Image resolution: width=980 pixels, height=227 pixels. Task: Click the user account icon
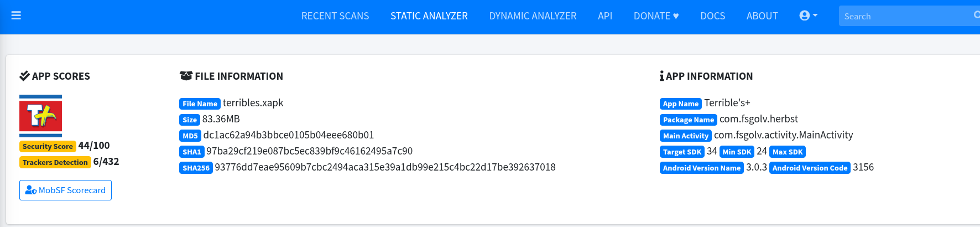click(x=804, y=16)
